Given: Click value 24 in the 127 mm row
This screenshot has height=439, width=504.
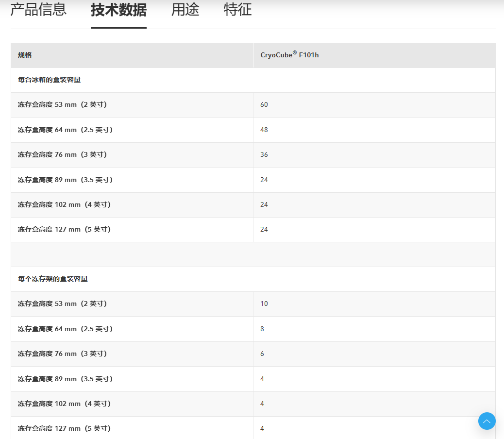Looking at the screenshot, I should tap(374, 230).
